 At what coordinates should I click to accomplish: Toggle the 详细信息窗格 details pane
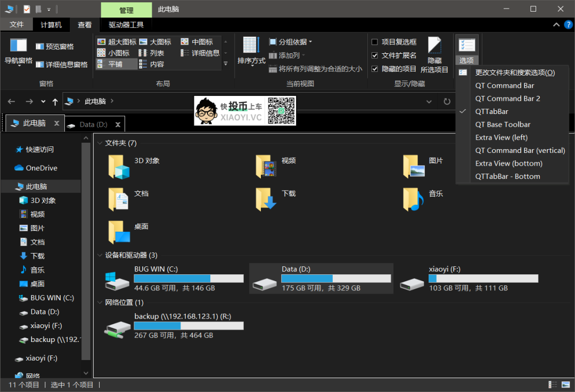tap(62, 64)
